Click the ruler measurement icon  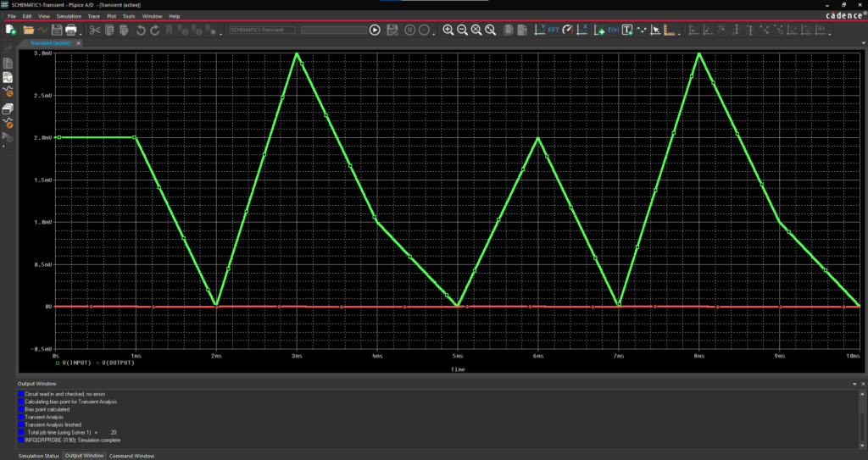click(670, 30)
